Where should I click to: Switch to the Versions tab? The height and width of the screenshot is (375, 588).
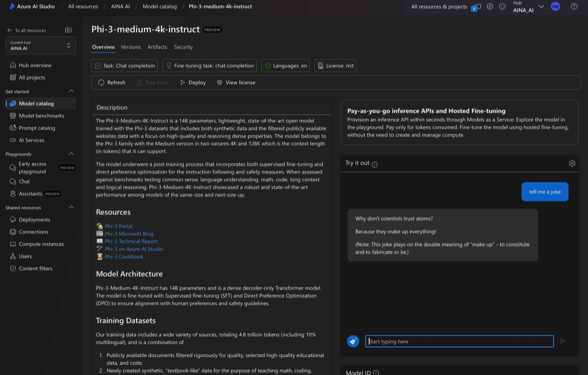click(x=131, y=47)
